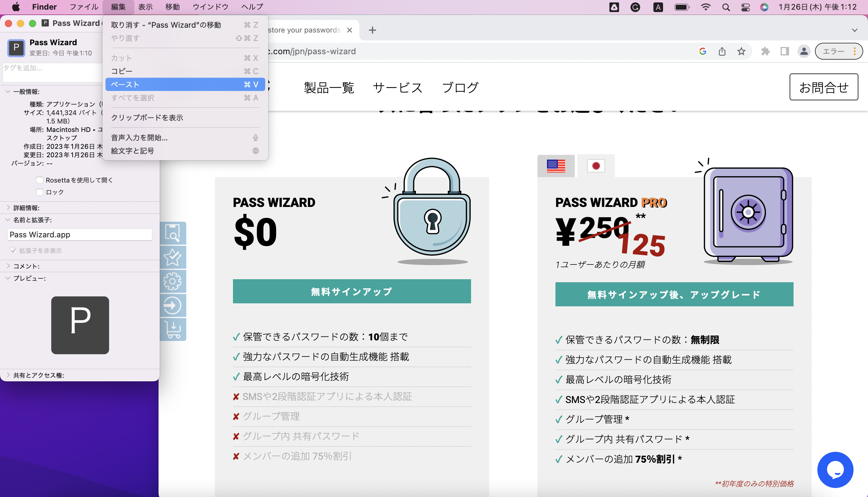Click the Grammarly G menu bar icon
This screenshot has height=497, width=868.
[635, 7]
